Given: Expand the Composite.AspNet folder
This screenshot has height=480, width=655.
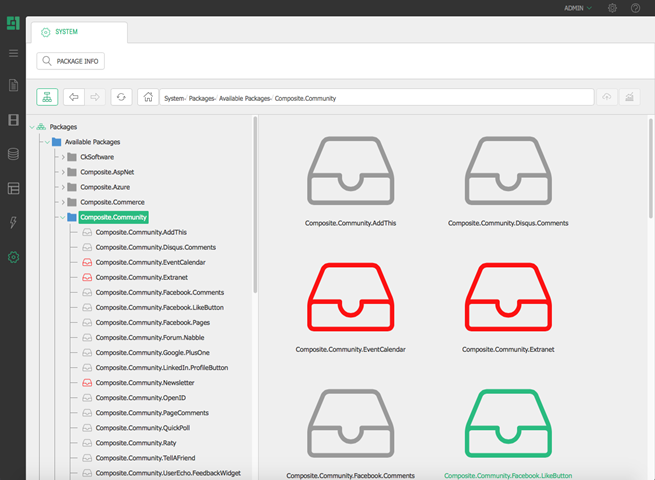Looking at the screenshot, I should pos(62,172).
